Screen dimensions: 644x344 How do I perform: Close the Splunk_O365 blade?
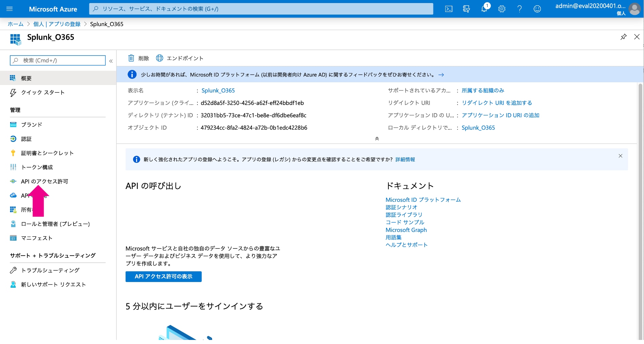tap(637, 37)
